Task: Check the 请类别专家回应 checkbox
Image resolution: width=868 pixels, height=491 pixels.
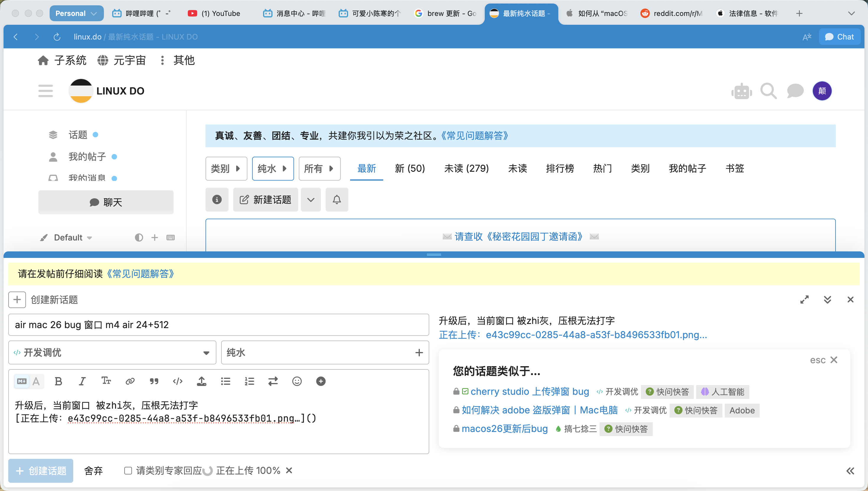Action: [128, 470]
